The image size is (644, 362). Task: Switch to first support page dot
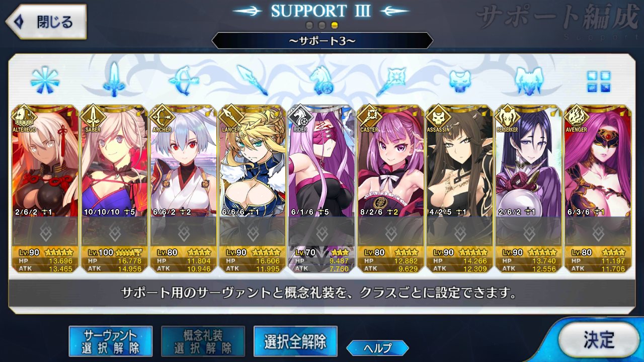point(310,25)
